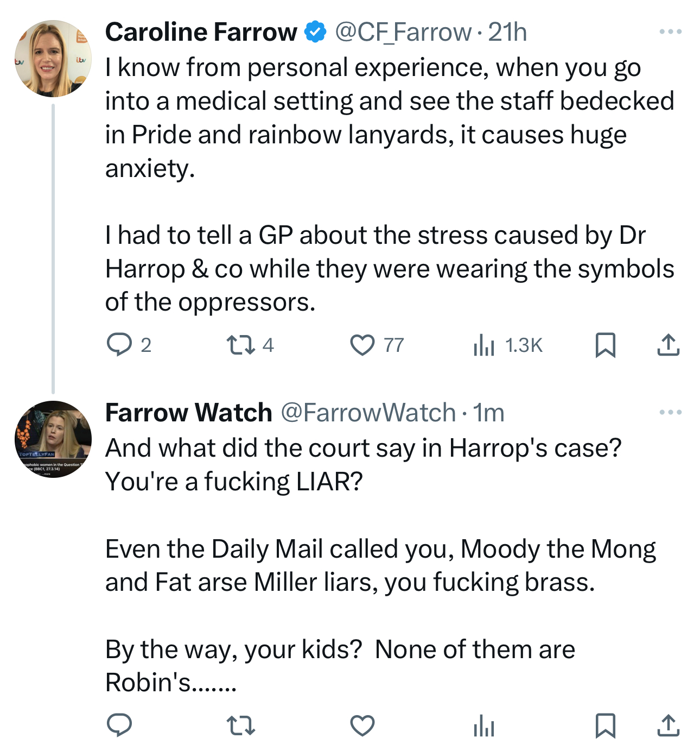Bookmark Caroline Farrow's tweet
The height and width of the screenshot is (751, 700).
(x=605, y=345)
